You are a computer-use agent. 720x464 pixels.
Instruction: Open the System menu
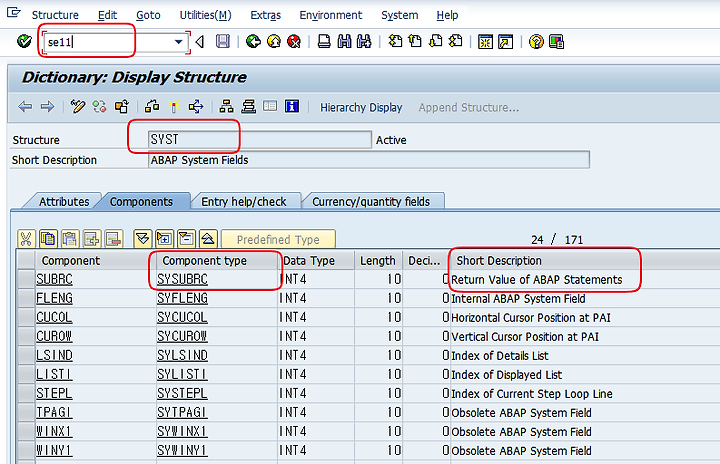399,15
